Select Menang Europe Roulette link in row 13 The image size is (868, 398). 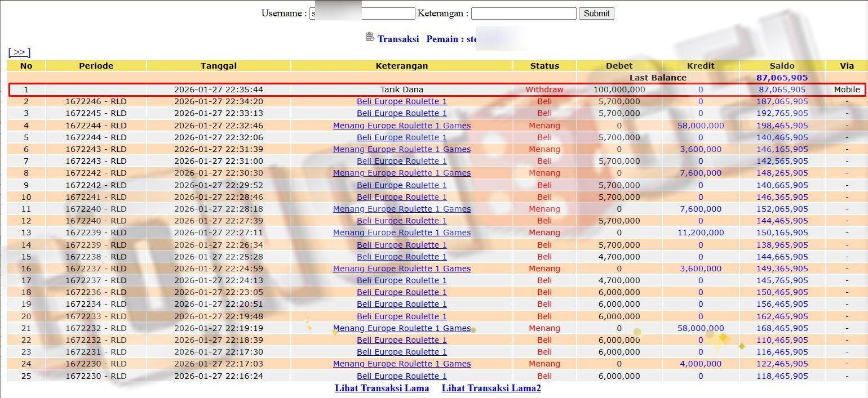pos(401,232)
